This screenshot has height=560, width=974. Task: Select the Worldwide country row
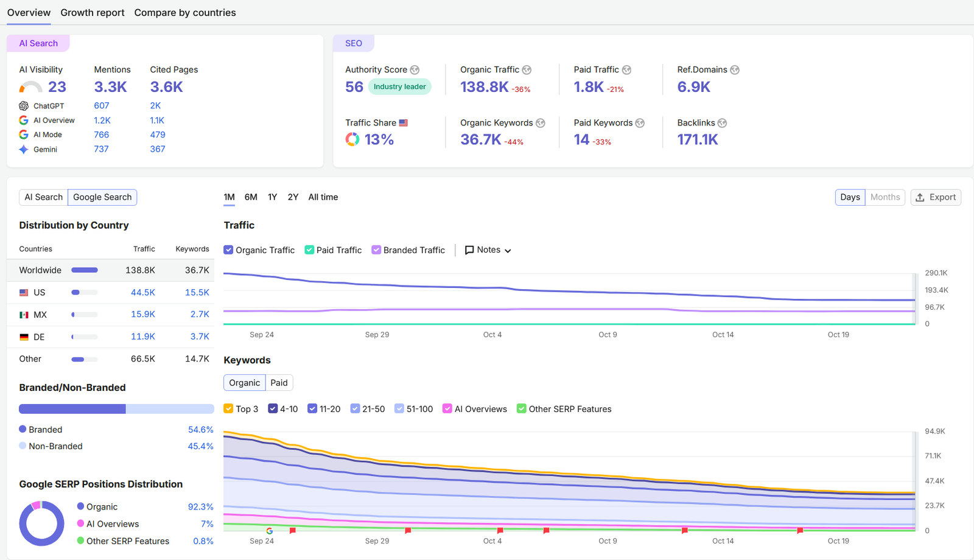[x=110, y=270]
